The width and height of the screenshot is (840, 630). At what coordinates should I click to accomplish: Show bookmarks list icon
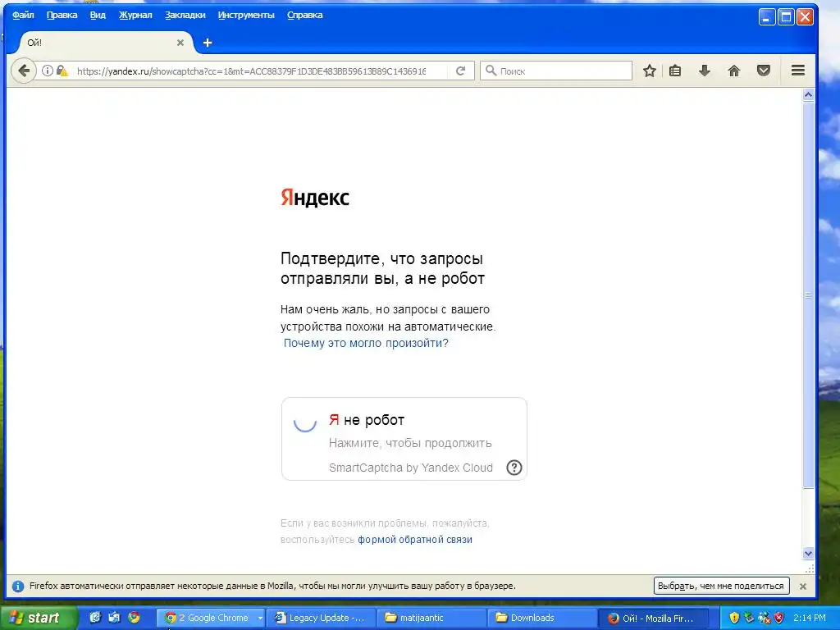675,71
